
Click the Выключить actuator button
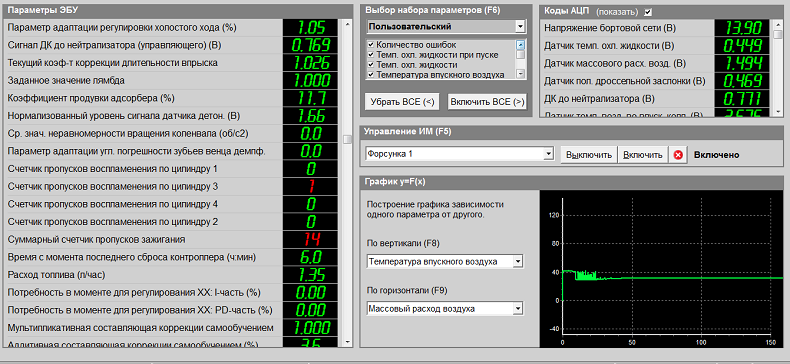click(589, 155)
